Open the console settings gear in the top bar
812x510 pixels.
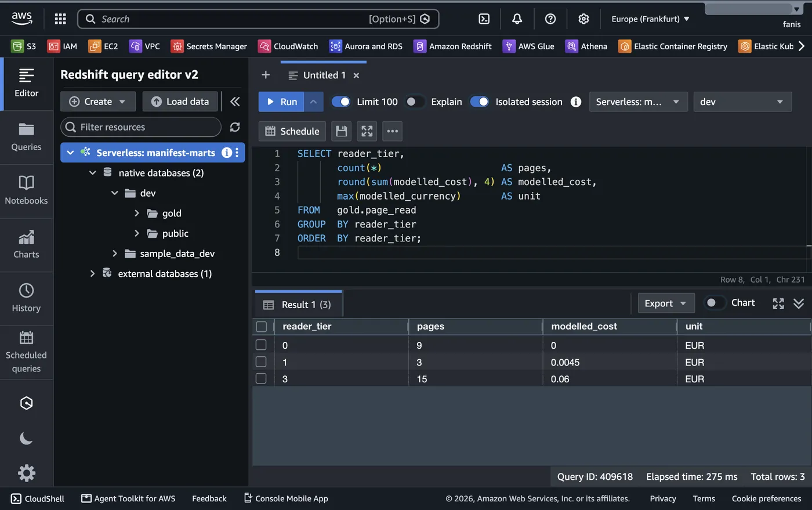tap(583, 19)
